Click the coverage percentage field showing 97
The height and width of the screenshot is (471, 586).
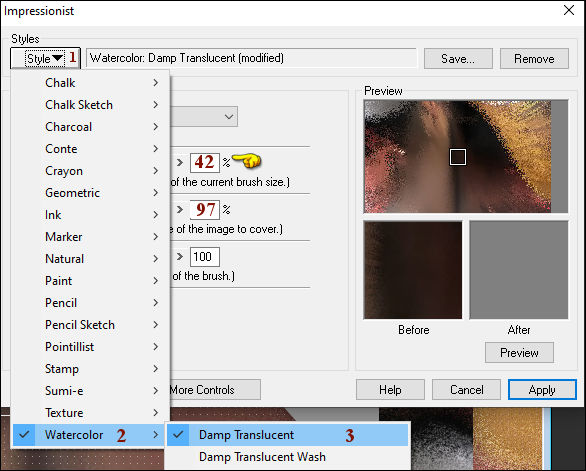[x=204, y=209]
